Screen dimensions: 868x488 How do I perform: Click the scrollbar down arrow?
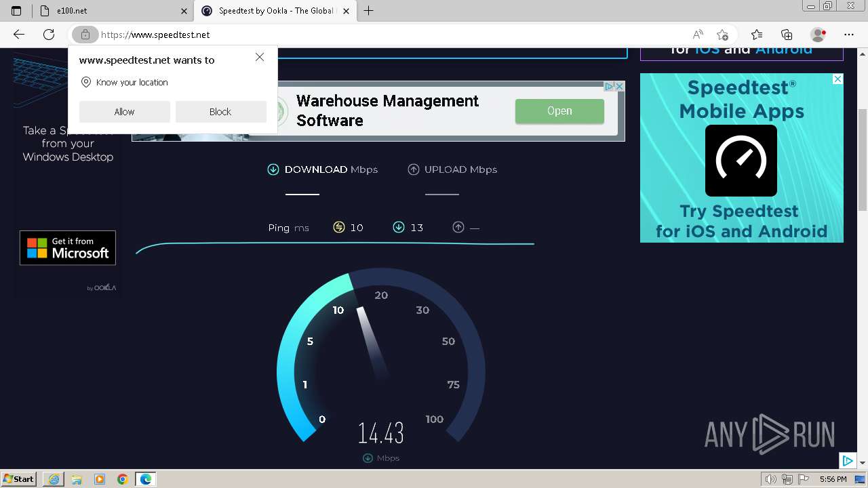click(862, 462)
